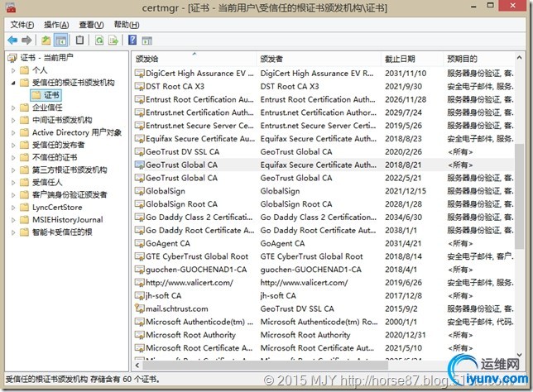Click the certificate icon of the GlobalSign Root CA row
The height and width of the screenshot is (392, 533).
[139, 203]
